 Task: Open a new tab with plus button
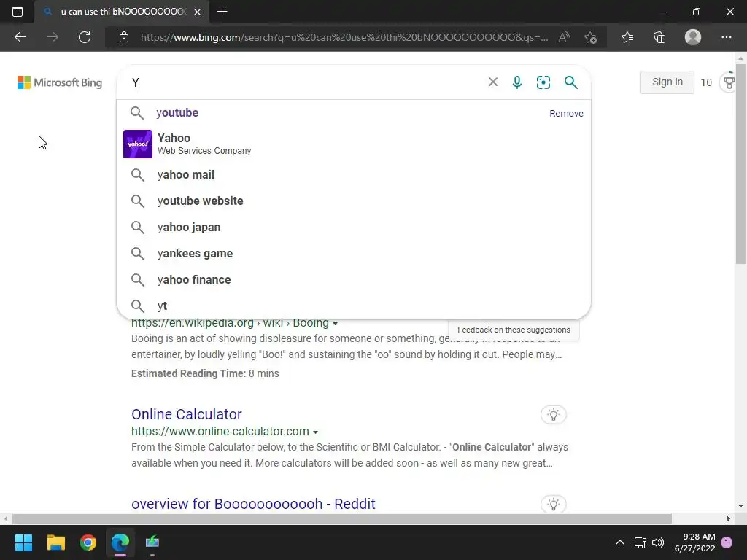click(x=222, y=12)
